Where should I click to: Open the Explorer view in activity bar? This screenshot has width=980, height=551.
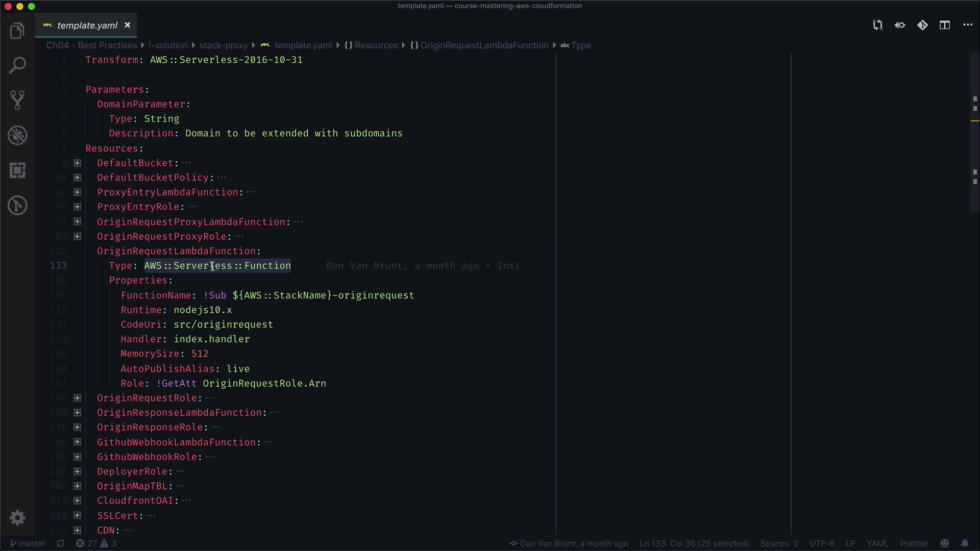coord(17,31)
